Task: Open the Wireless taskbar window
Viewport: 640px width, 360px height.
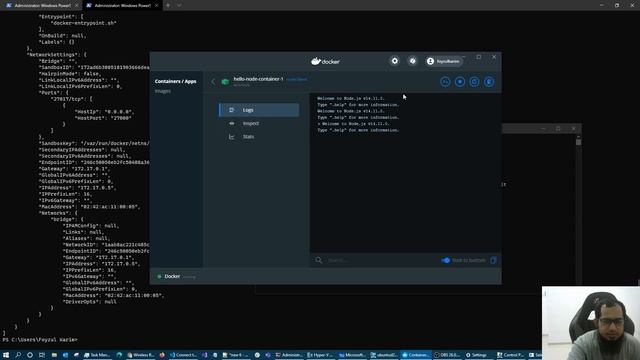Action: coord(140,355)
